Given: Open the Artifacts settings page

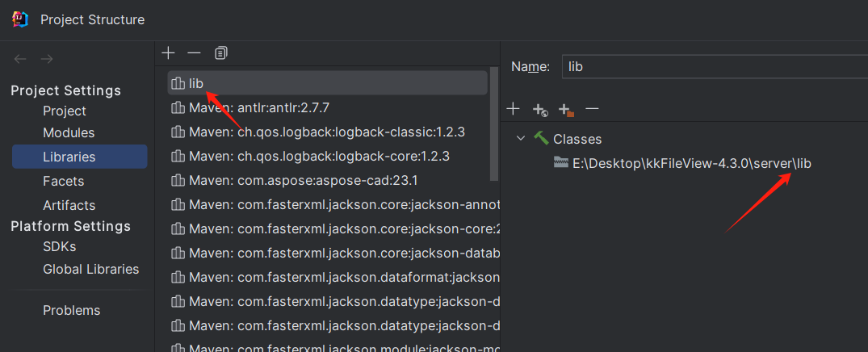Looking at the screenshot, I should 69,205.
